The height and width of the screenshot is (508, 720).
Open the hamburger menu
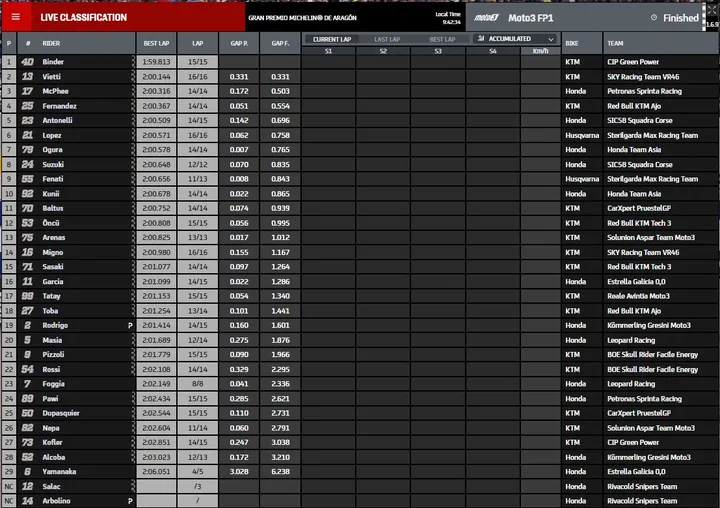click(x=16, y=17)
